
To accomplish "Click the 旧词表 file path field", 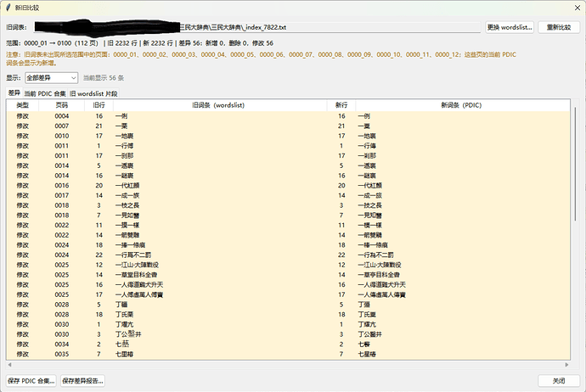I will tap(257, 27).
